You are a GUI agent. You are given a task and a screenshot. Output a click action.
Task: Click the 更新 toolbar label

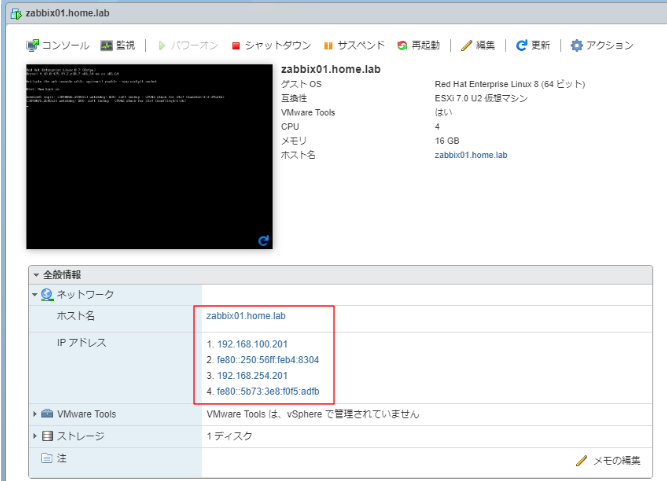(x=540, y=45)
